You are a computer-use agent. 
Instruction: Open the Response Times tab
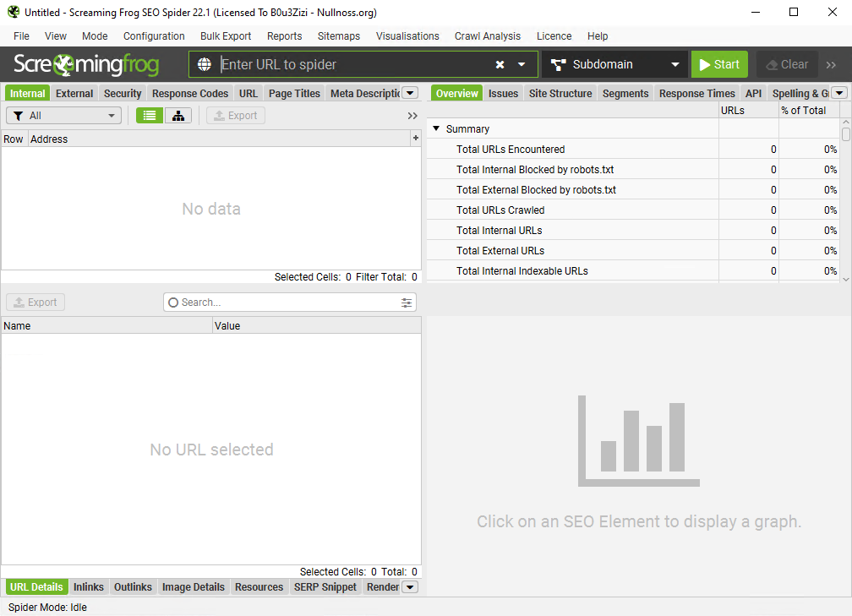pyautogui.click(x=697, y=93)
